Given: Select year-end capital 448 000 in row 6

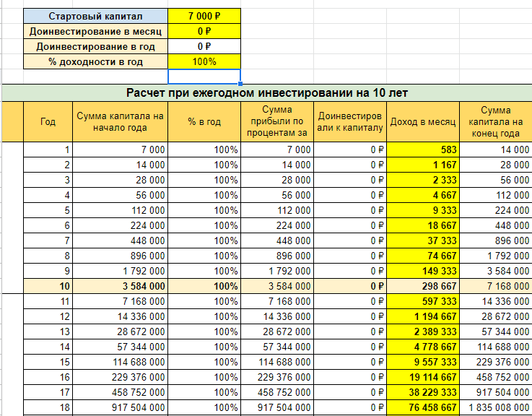Looking at the screenshot, I should coord(496,225).
